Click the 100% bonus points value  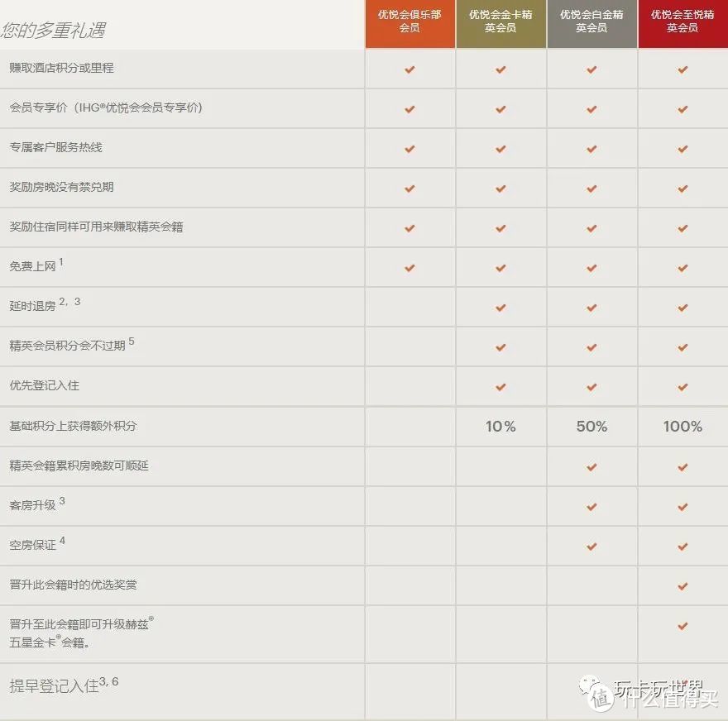[x=682, y=427]
